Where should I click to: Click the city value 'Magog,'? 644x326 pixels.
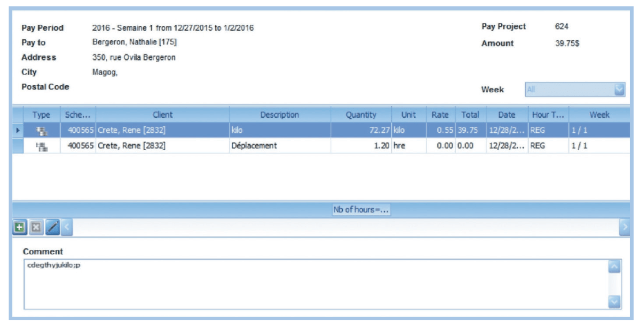[x=104, y=72]
